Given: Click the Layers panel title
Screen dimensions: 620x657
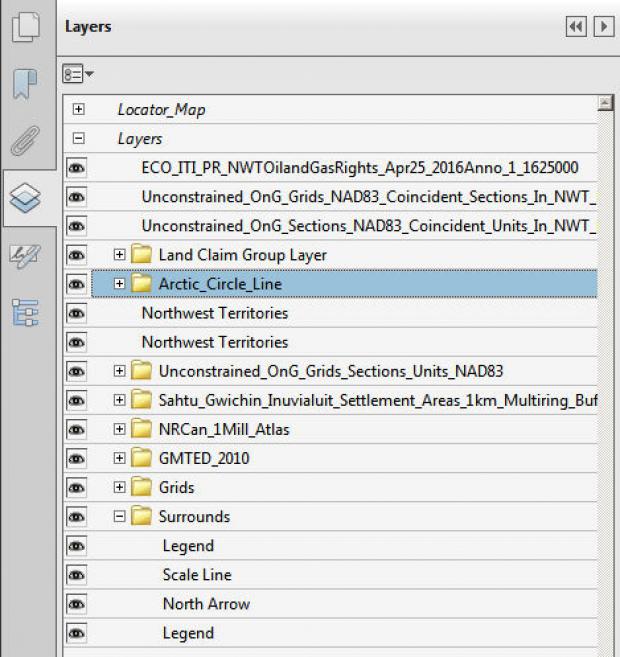Looking at the screenshot, I should coord(88,26).
